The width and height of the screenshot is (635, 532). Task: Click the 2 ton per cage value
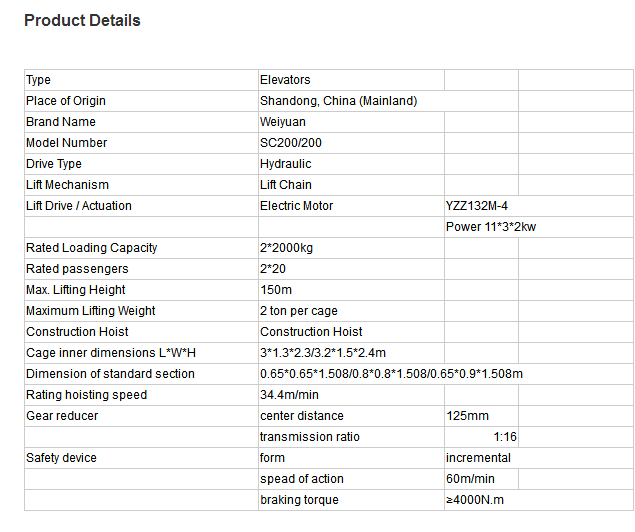pos(299,311)
